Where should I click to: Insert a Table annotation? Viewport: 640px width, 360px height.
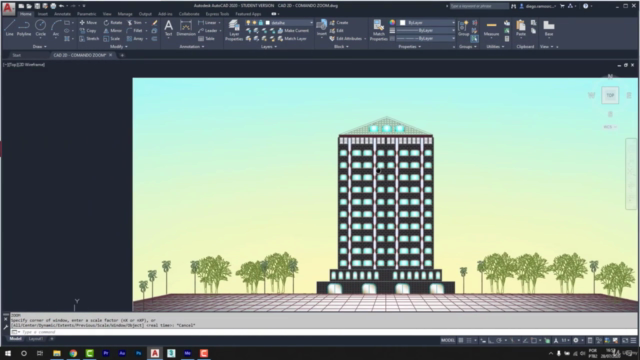206,38
